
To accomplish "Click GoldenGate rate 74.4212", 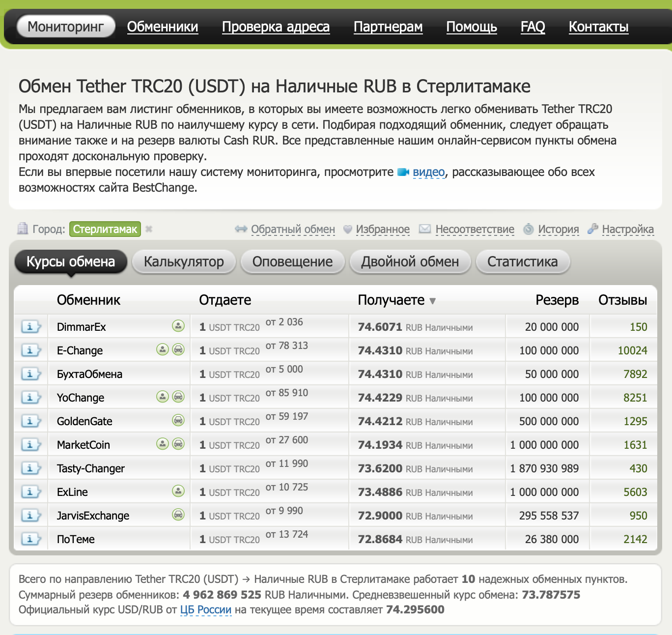I will point(380,421).
